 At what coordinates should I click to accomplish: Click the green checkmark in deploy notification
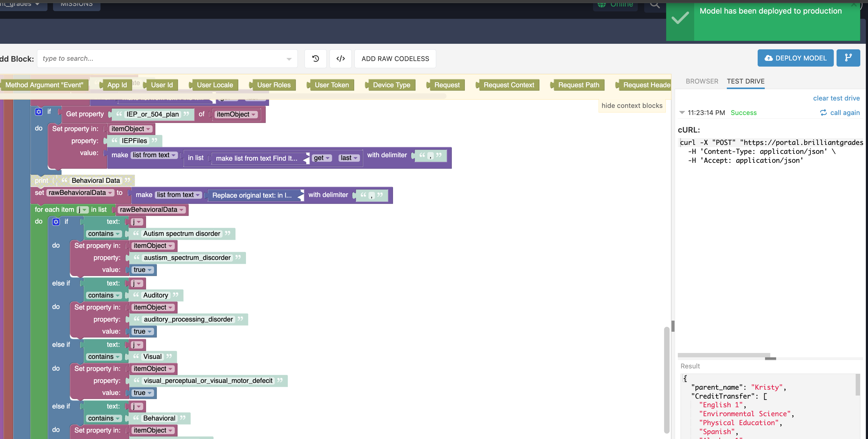[x=680, y=18]
